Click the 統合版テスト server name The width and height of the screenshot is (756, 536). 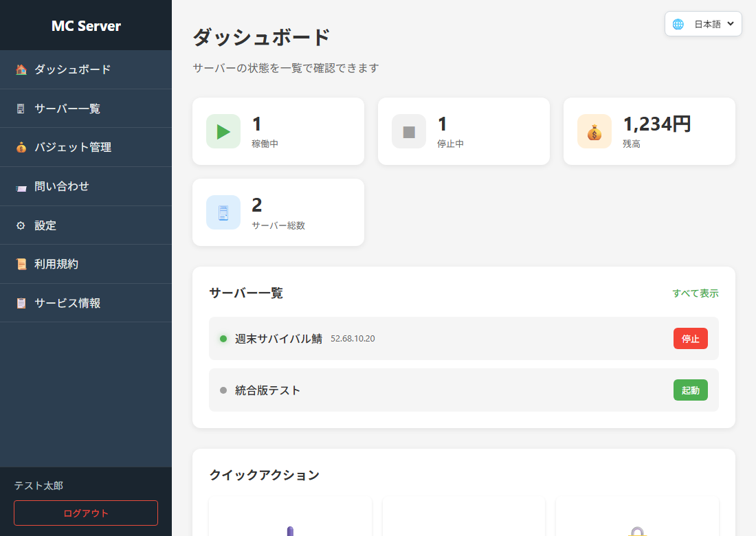coord(267,390)
